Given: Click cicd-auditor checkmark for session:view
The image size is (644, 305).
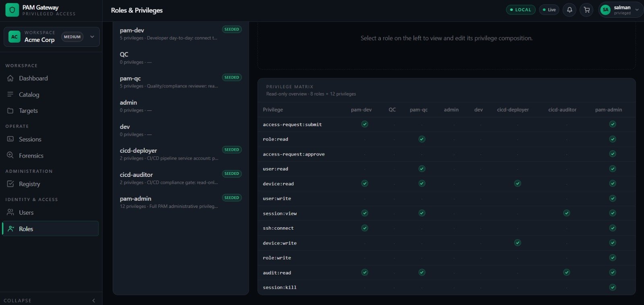Looking at the screenshot, I should coord(567,213).
